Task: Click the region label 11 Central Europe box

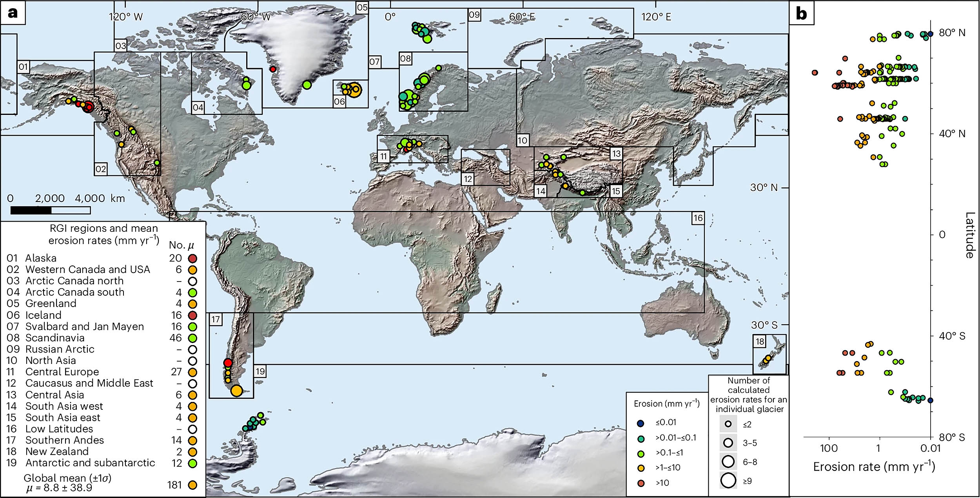Action: [383, 156]
